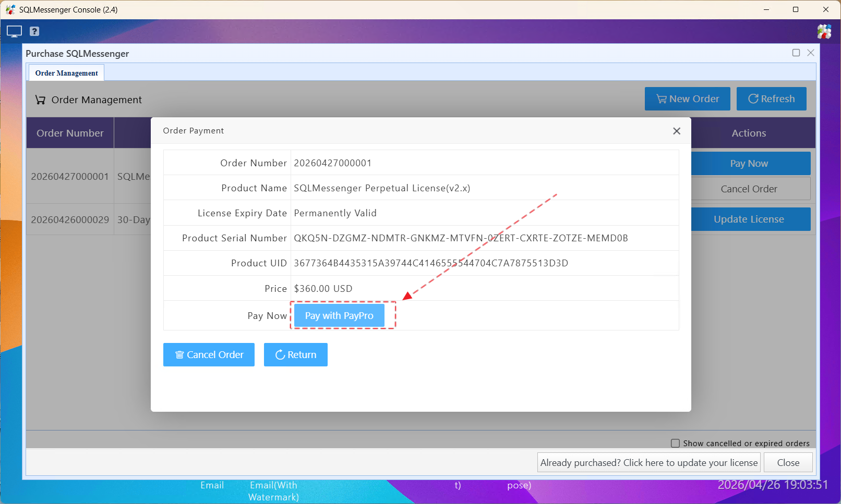Click the Permanently Valid expiry value

(335, 213)
